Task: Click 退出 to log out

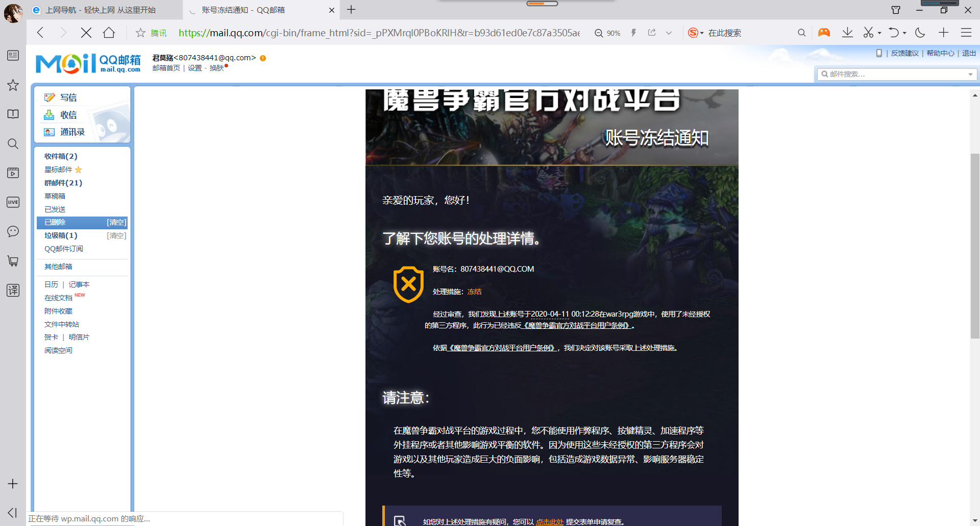Action: click(x=969, y=53)
